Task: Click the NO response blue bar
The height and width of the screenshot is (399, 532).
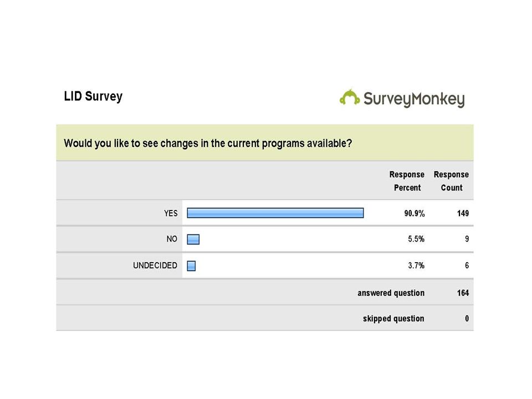Action: [x=193, y=239]
